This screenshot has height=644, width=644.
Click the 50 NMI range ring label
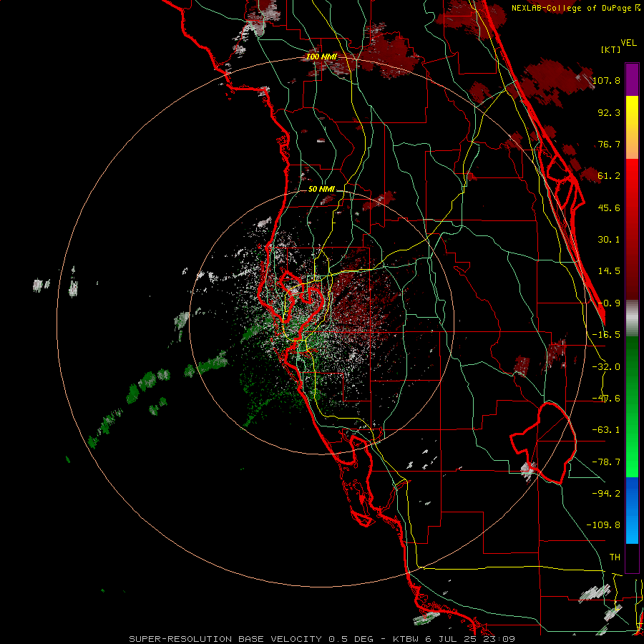(x=321, y=189)
